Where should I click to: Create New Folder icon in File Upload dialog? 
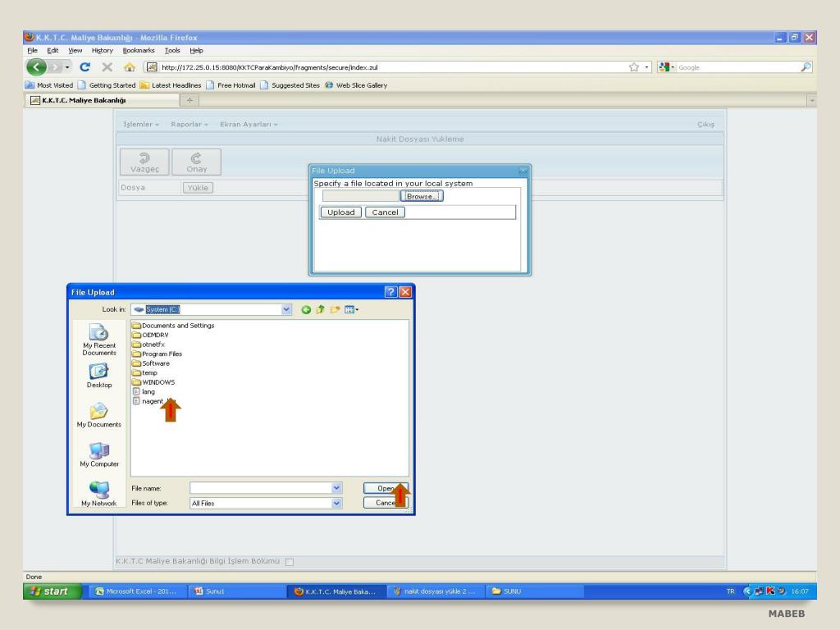(336, 309)
